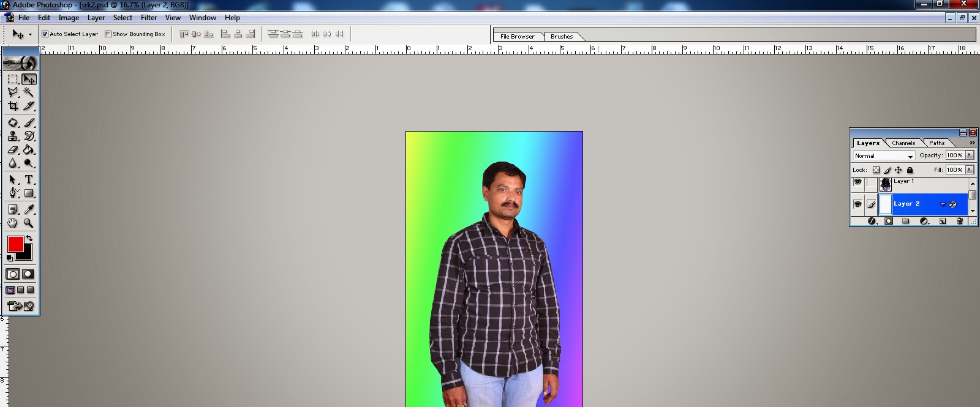Select the Blur tool
This screenshot has height=407, width=980.
[13, 163]
